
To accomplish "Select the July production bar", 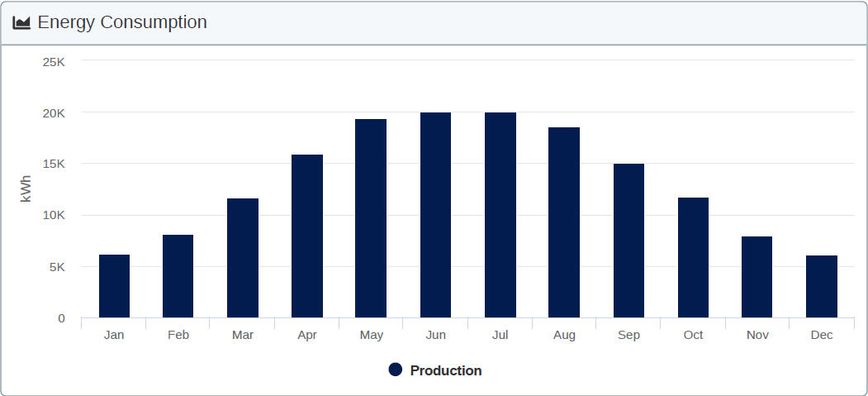I will 500,215.
